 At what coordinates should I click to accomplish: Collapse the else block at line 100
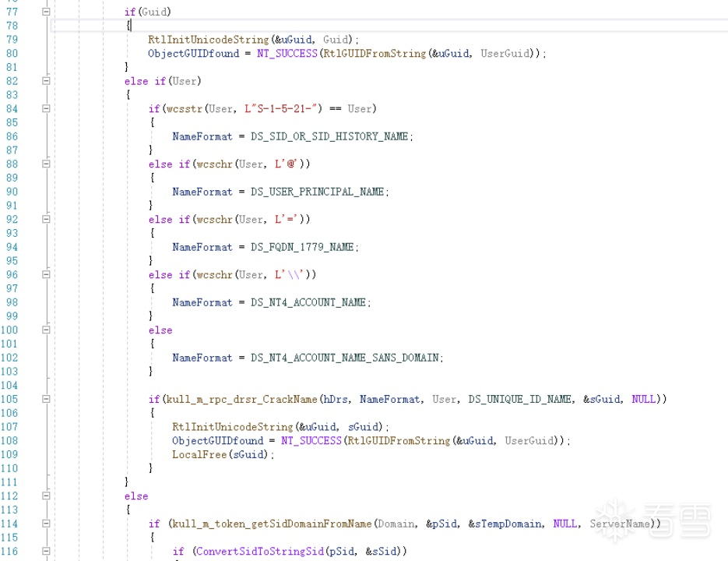click(46, 330)
